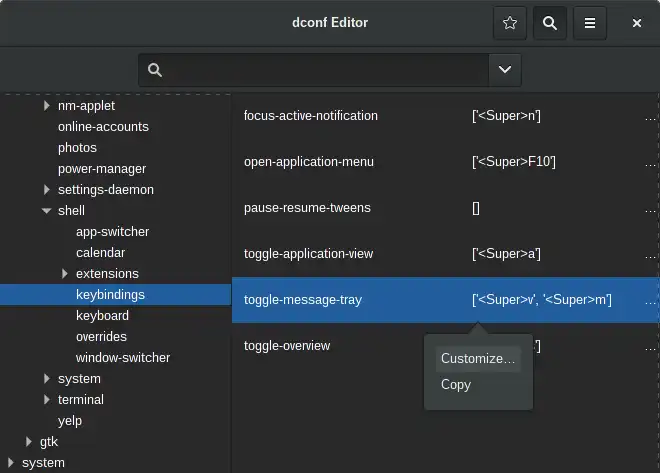Choose Copy in the popup menu
The image size is (660, 473).
[x=456, y=385]
